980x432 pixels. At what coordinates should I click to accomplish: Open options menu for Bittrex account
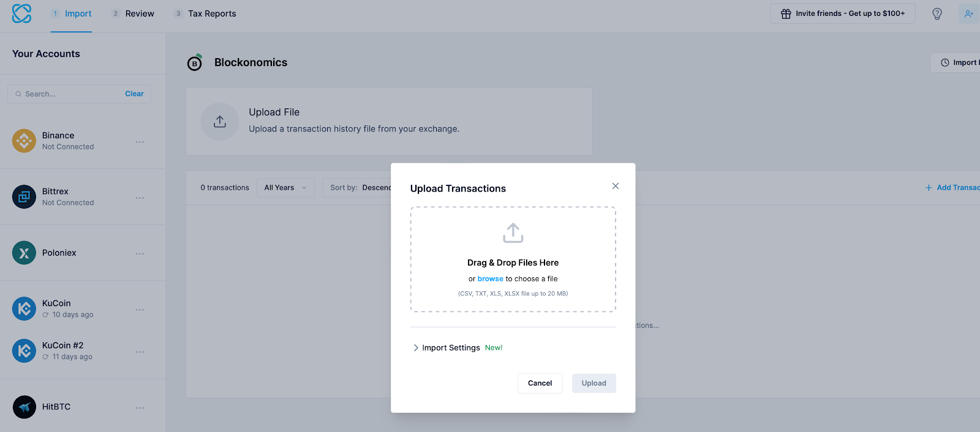pos(140,198)
